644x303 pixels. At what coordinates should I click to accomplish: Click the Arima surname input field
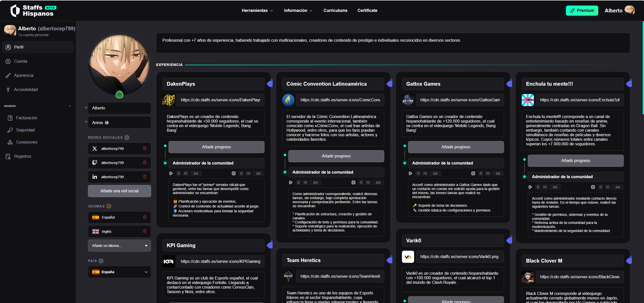[x=119, y=123]
